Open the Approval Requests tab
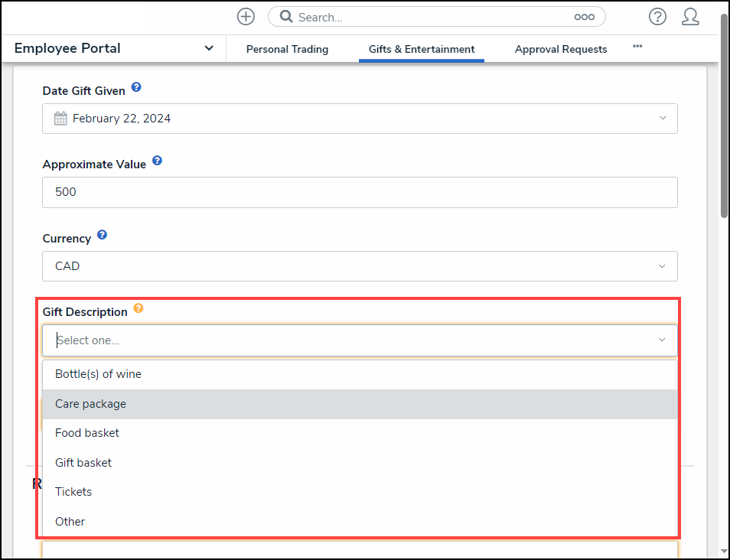This screenshot has width=730, height=560. point(561,49)
